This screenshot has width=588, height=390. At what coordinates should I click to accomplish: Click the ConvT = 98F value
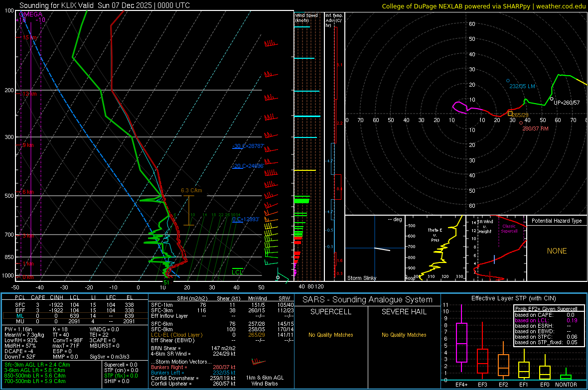click(x=68, y=341)
